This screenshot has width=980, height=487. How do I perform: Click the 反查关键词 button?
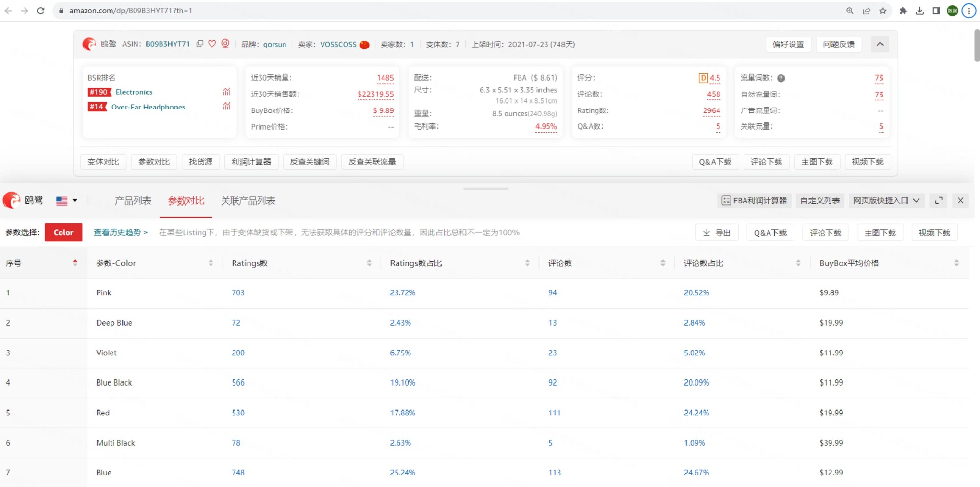click(310, 162)
